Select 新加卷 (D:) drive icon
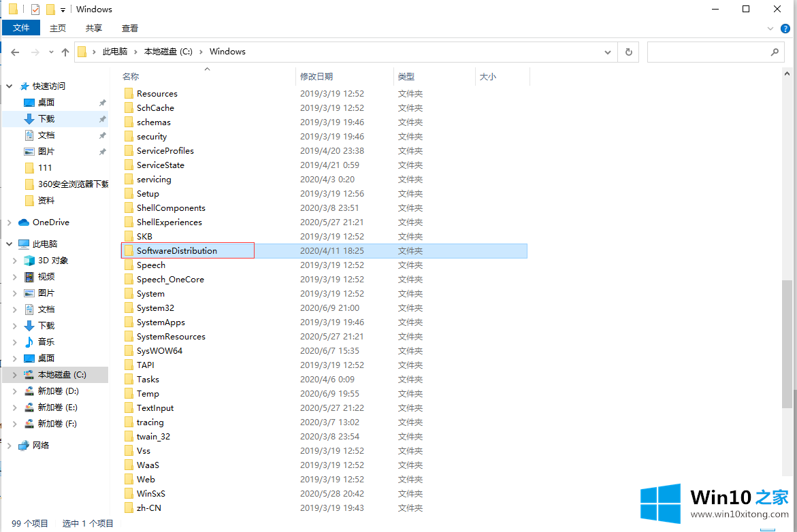The height and width of the screenshot is (532, 797). tap(29, 391)
